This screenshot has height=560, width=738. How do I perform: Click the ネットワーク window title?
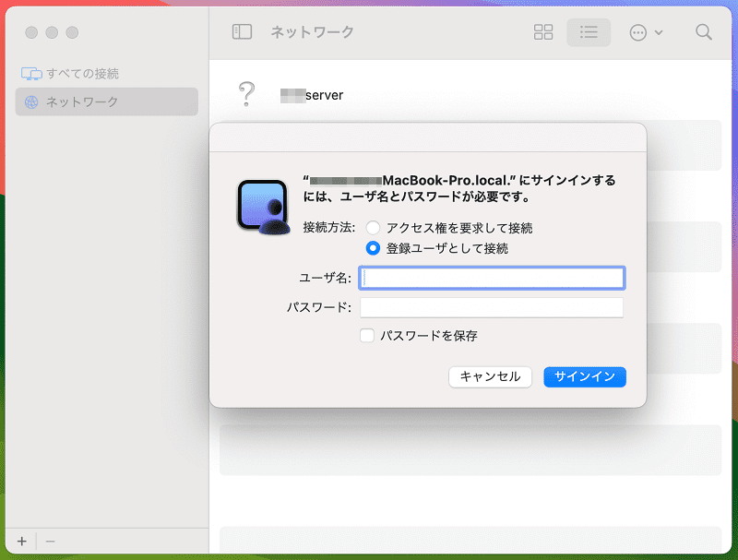(x=312, y=32)
